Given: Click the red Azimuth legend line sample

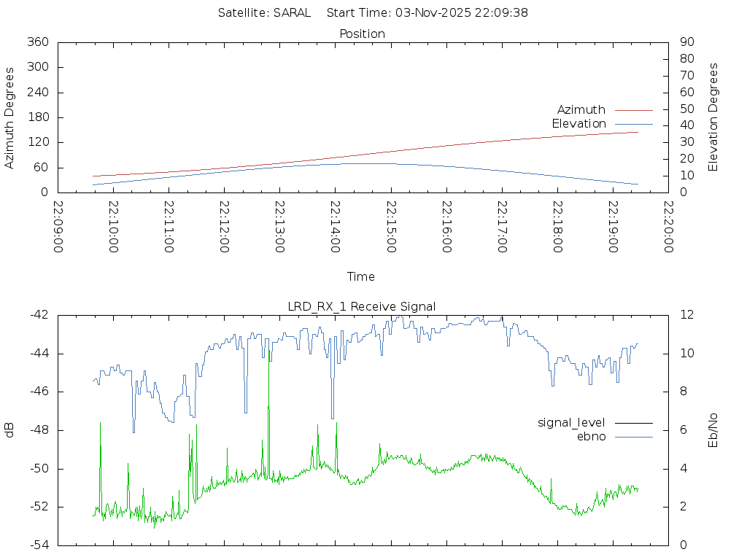Looking at the screenshot, I should coord(633,110).
